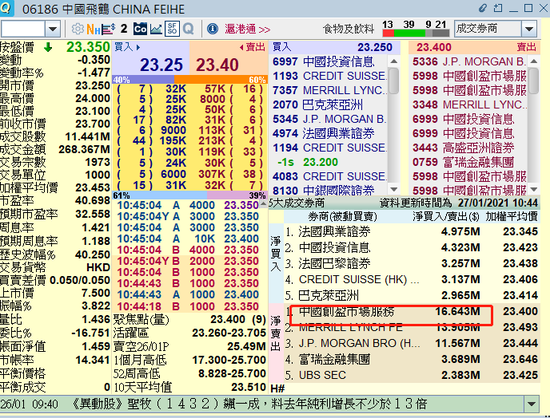This screenshot has height=418, width=550.
Task: Click the 成交金額 268.367M value
Action: pos(84,149)
